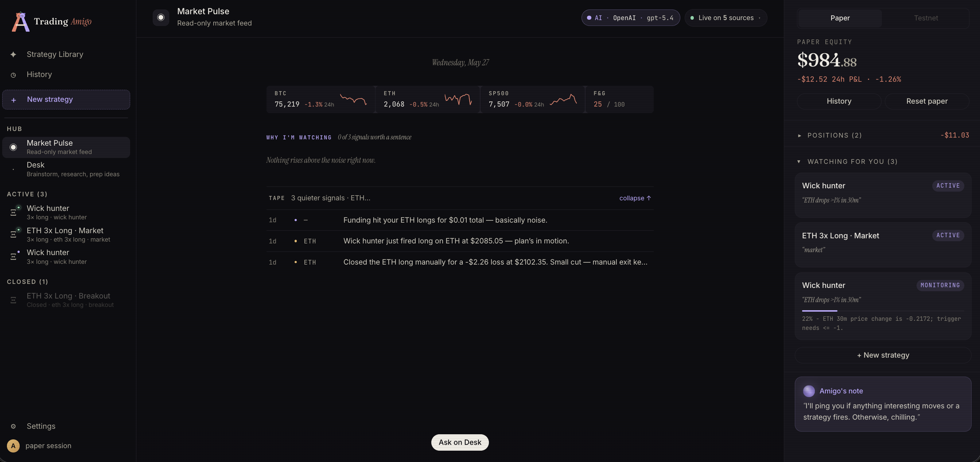The image size is (980, 462).
Task: Click the funding hit ETH longs tape row
Action: point(460,220)
